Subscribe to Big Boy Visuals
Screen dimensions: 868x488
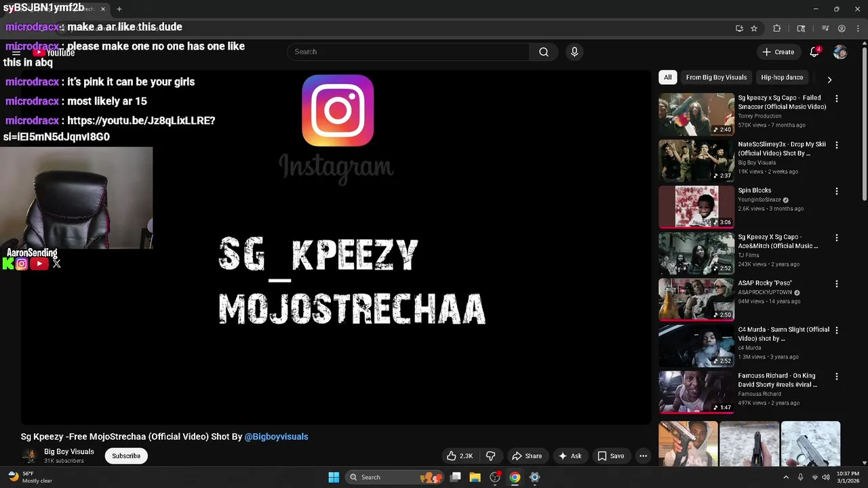click(x=126, y=456)
